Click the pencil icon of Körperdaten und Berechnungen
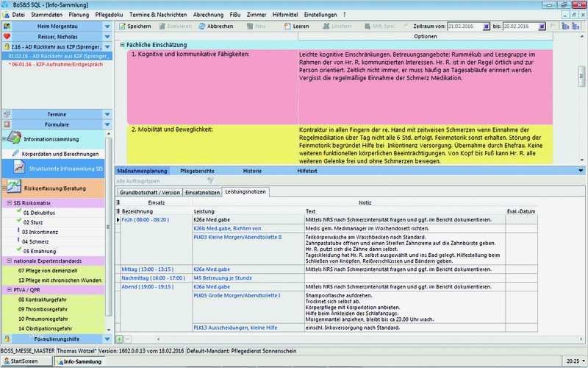This screenshot has width=588, height=368. point(15,153)
